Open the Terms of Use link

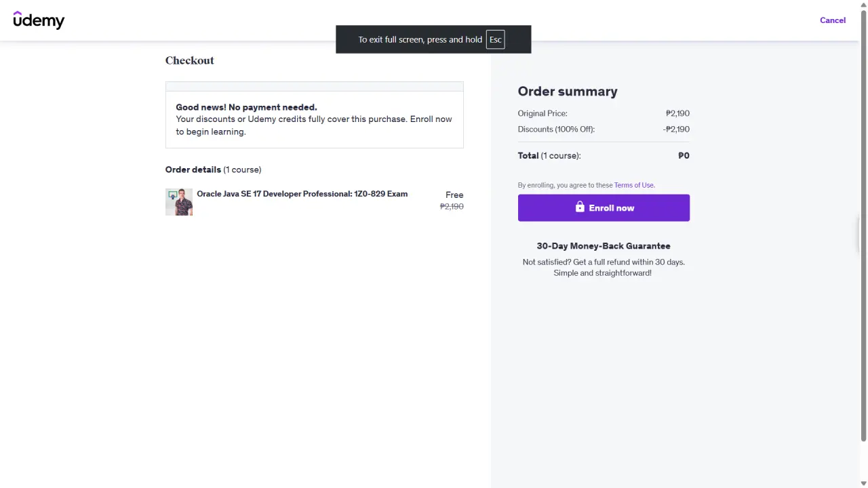pos(634,185)
